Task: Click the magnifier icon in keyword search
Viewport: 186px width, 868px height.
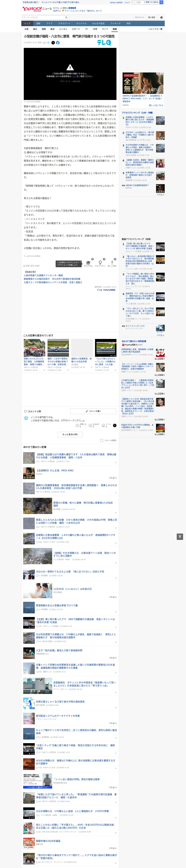Action: (x=66, y=18)
